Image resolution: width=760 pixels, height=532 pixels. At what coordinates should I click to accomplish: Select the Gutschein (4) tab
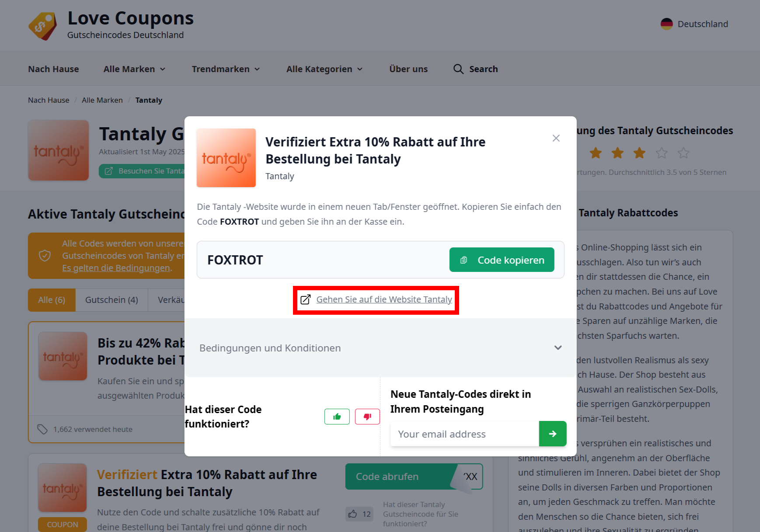click(x=112, y=300)
